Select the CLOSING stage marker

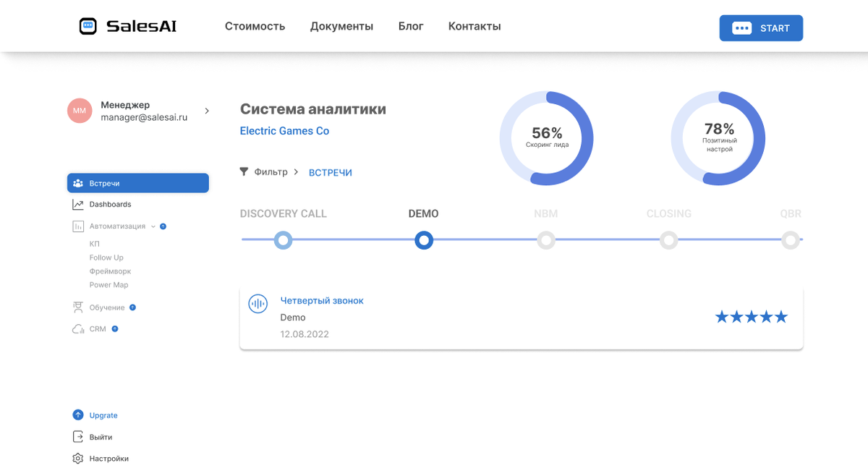coord(669,240)
